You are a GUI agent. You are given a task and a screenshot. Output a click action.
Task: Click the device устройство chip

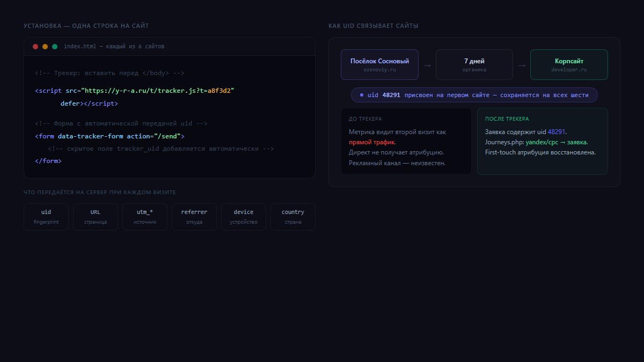pyautogui.click(x=244, y=217)
